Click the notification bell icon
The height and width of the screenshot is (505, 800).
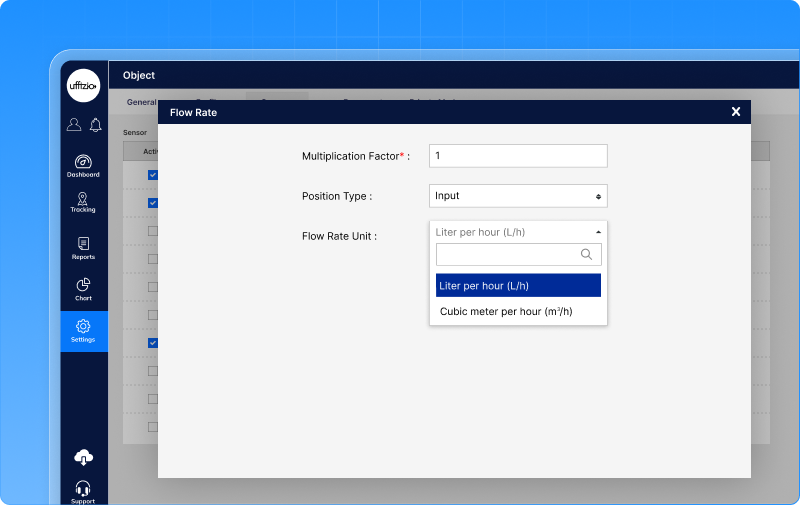click(96, 125)
